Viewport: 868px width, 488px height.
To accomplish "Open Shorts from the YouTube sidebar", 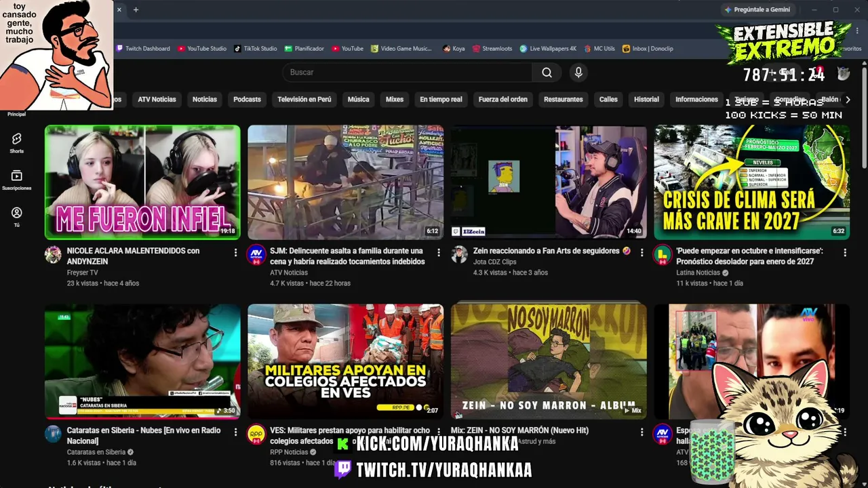I will click(16, 142).
